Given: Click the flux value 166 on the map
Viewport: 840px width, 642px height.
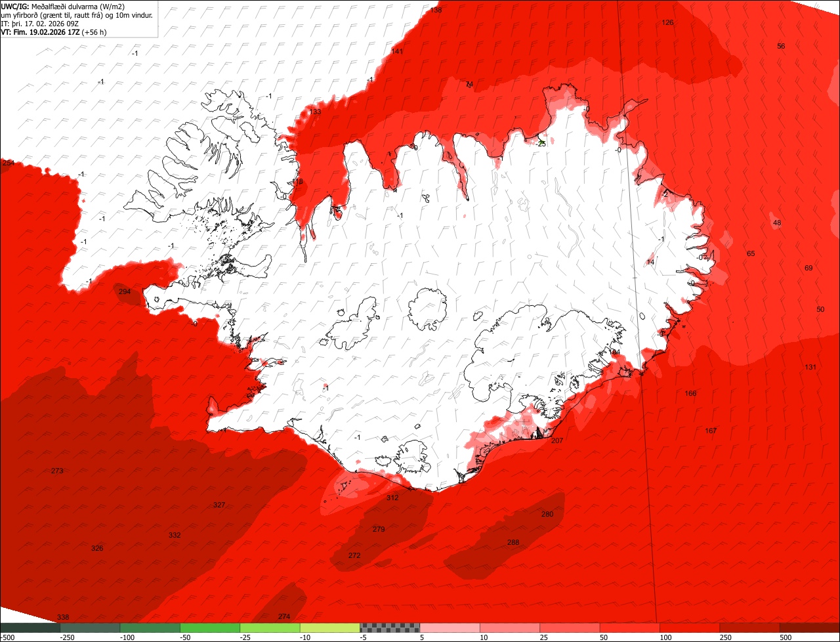Looking at the screenshot, I should (690, 393).
